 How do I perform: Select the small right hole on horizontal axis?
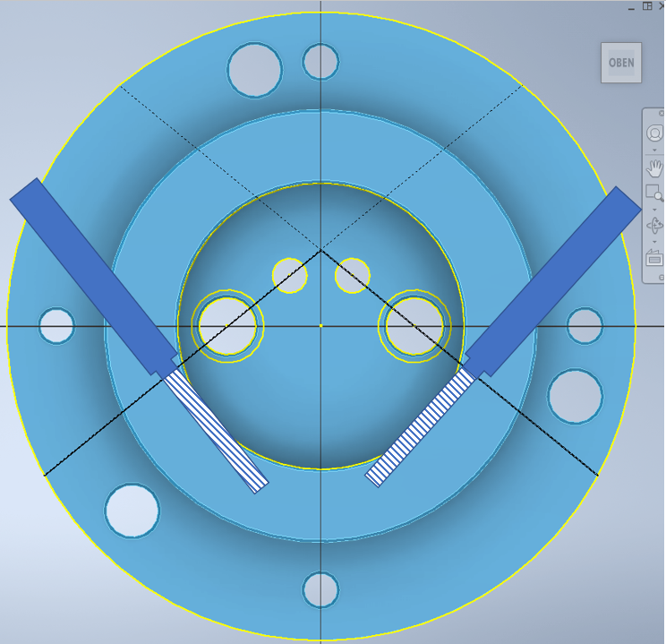tap(585, 326)
